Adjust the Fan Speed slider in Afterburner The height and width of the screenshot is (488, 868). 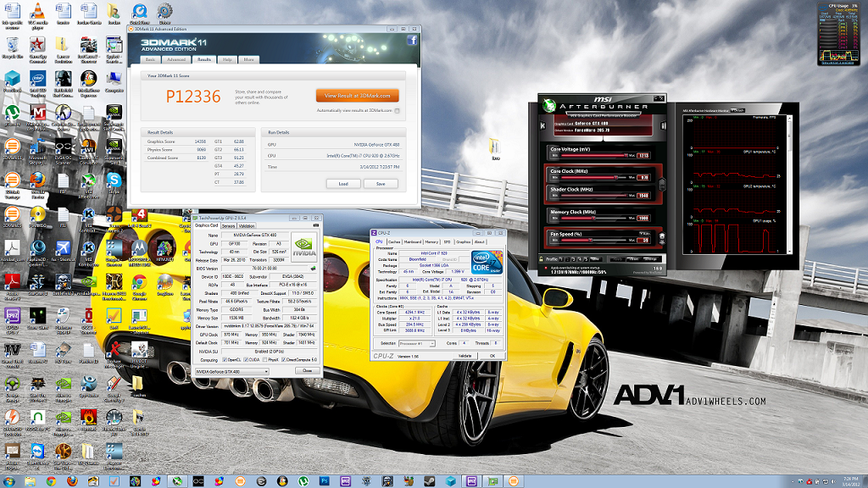click(x=594, y=240)
